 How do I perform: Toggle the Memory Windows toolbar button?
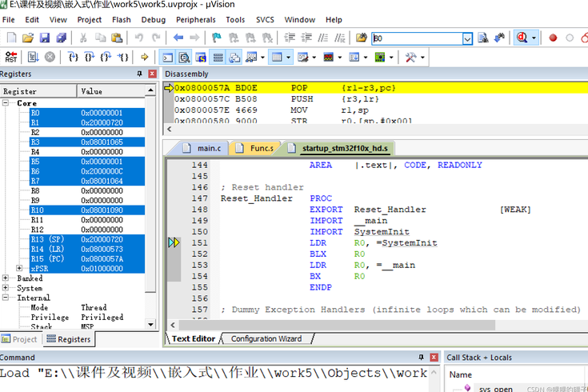coord(277,58)
